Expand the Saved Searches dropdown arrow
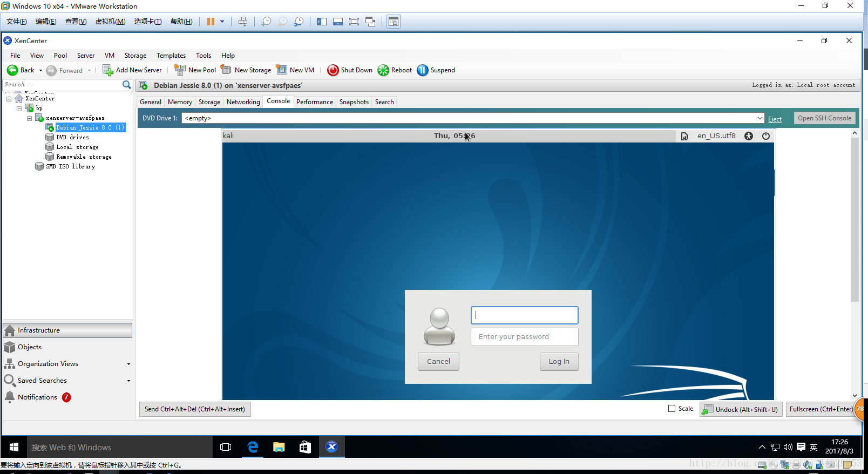 [x=128, y=381]
